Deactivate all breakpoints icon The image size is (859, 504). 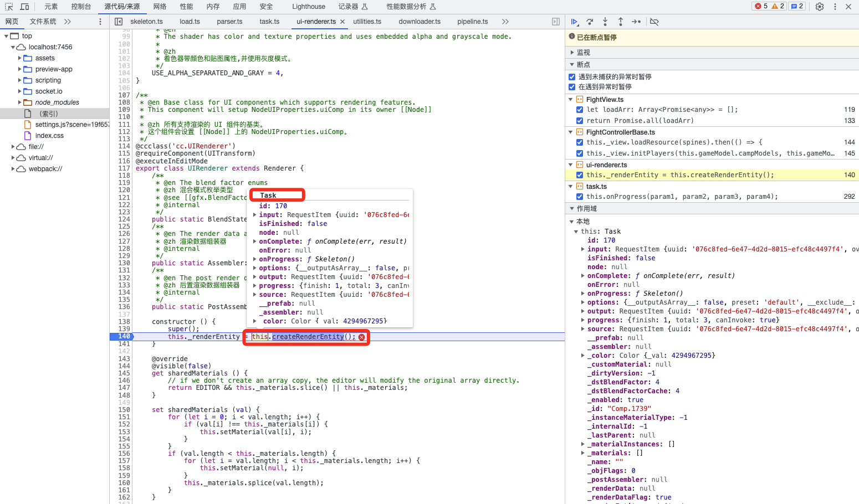click(x=655, y=22)
